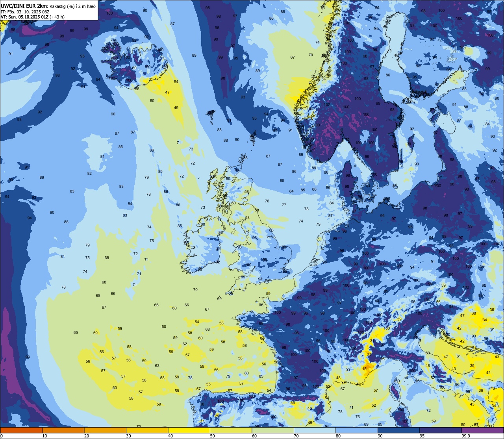Click the purple above-99.9 legend swatch

point(482,430)
